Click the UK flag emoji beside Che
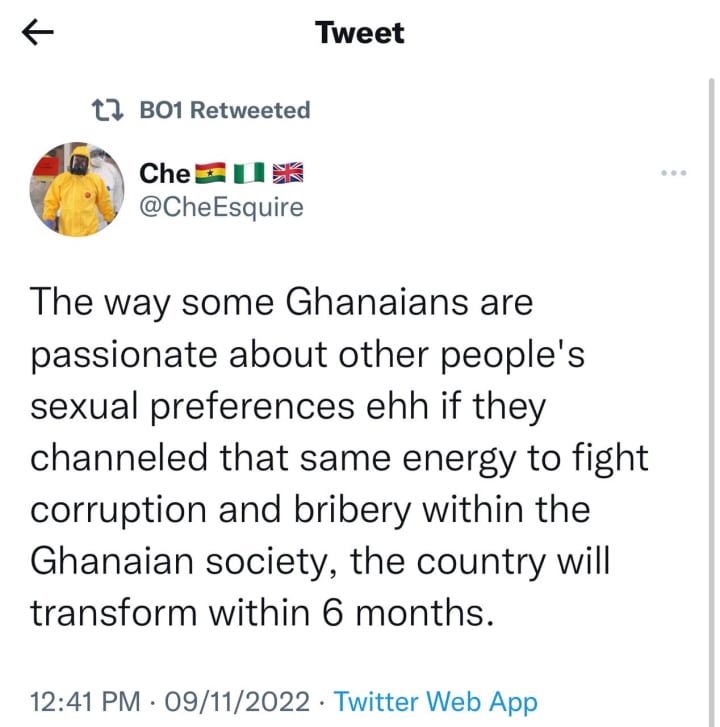 click(287, 173)
